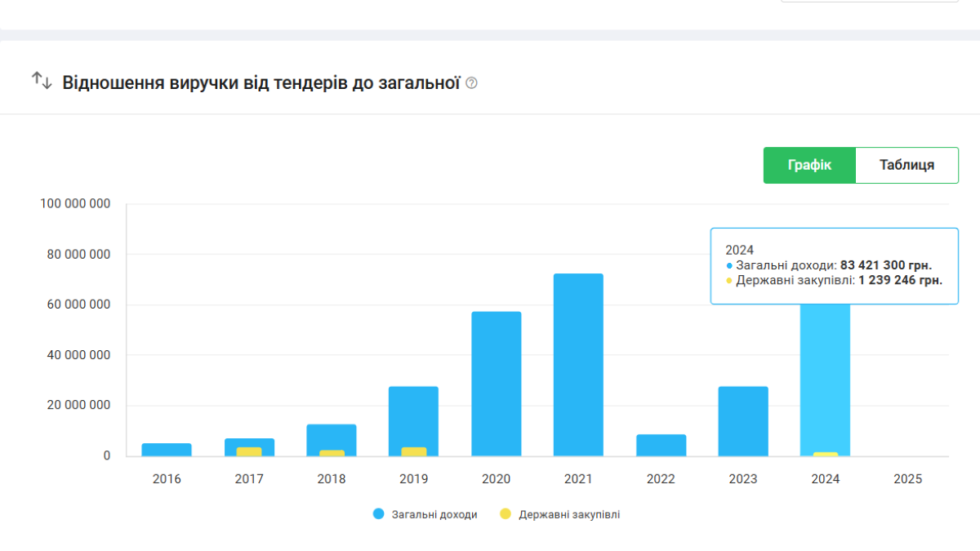Switch to the Графік tab
The width and height of the screenshot is (980, 551).
[809, 165]
